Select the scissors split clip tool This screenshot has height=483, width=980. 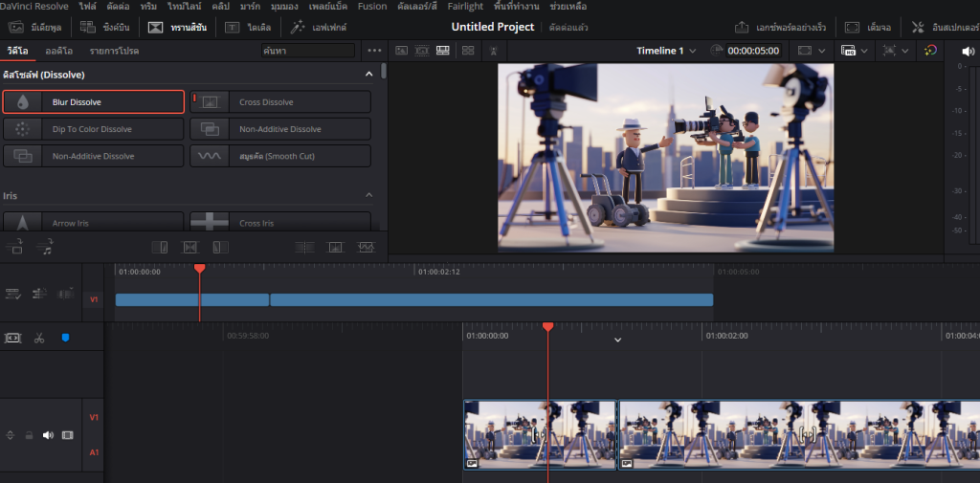click(39, 338)
